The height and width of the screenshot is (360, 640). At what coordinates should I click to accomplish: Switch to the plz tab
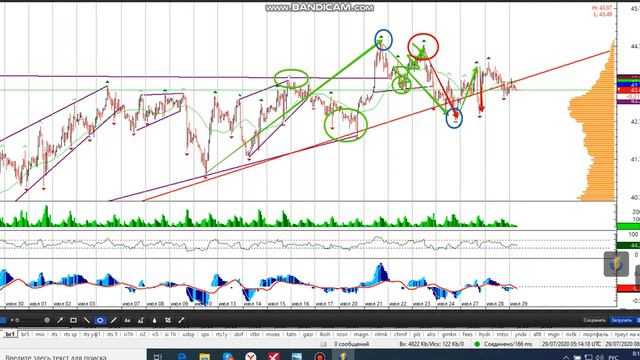[x=417, y=334]
